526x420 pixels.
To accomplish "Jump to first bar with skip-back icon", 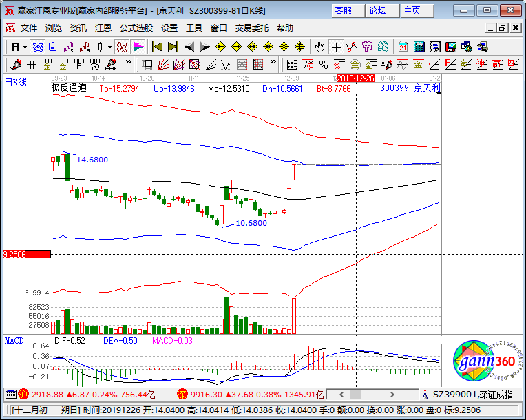I will coord(157,47).
